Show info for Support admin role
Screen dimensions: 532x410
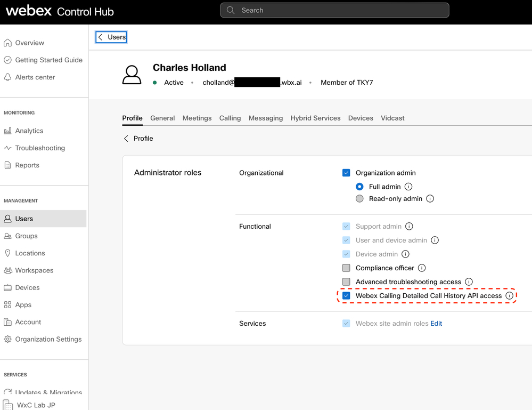click(409, 226)
